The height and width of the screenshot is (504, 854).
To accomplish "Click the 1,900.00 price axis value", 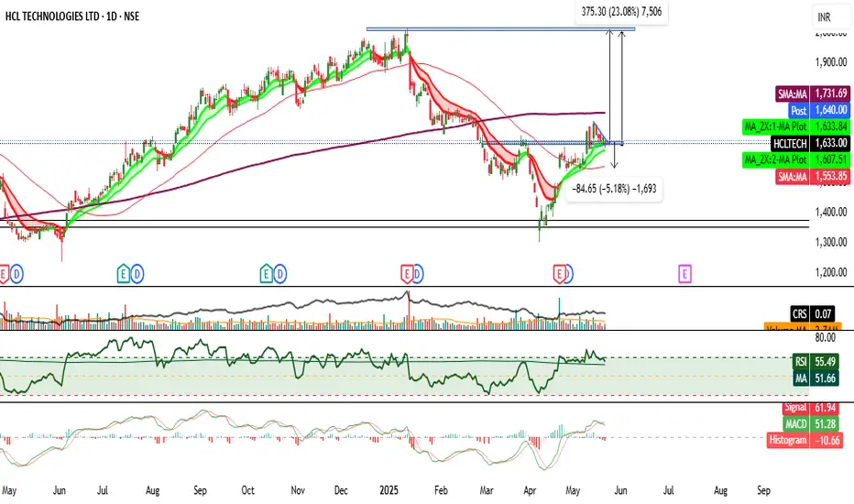I will coord(830,62).
